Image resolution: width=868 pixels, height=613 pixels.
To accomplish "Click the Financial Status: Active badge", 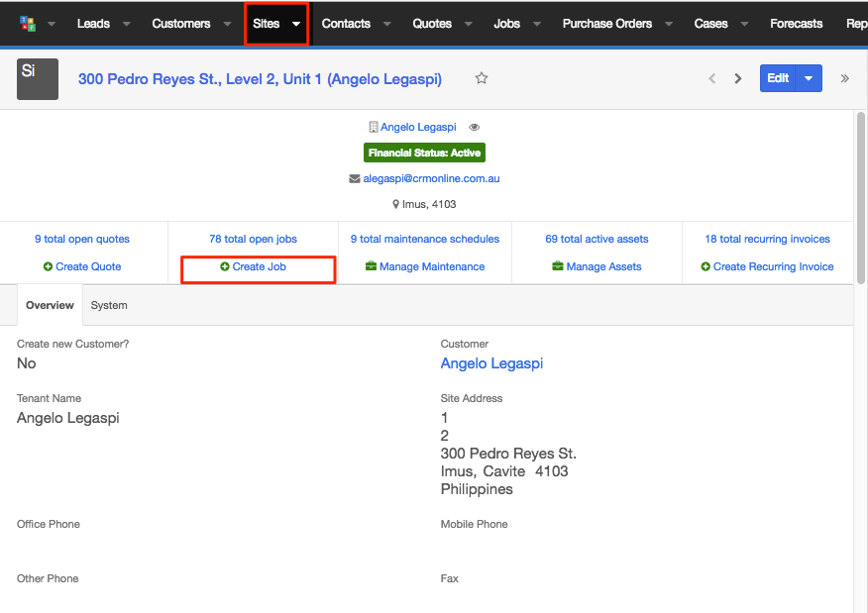I will [425, 153].
